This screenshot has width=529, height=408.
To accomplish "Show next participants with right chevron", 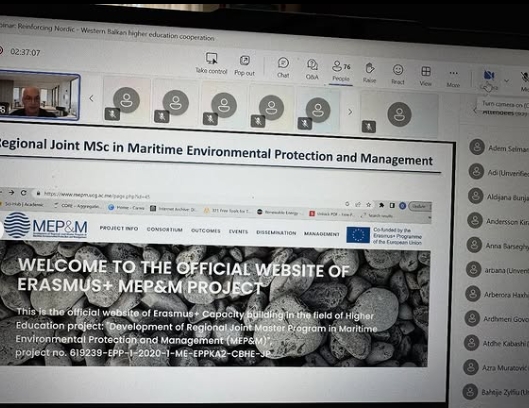I will click(350, 111).
